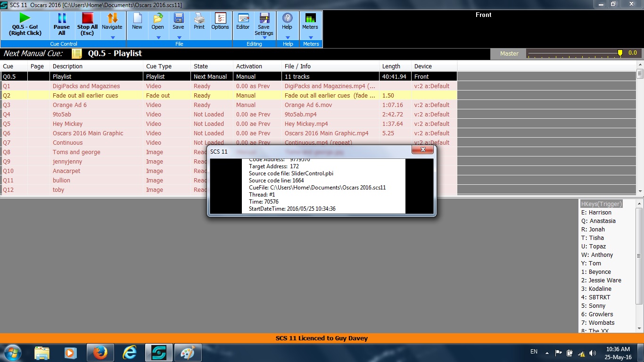Select hotkey entry 'E: Harrison'

click(x=596, y=213)
